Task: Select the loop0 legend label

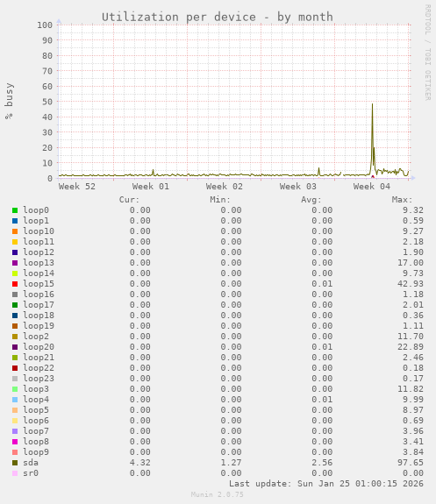Action: (36, 210)
